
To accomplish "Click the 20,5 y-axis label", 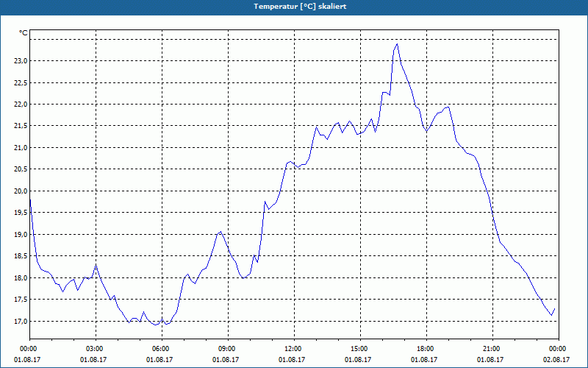I will (x=21, y=169).
